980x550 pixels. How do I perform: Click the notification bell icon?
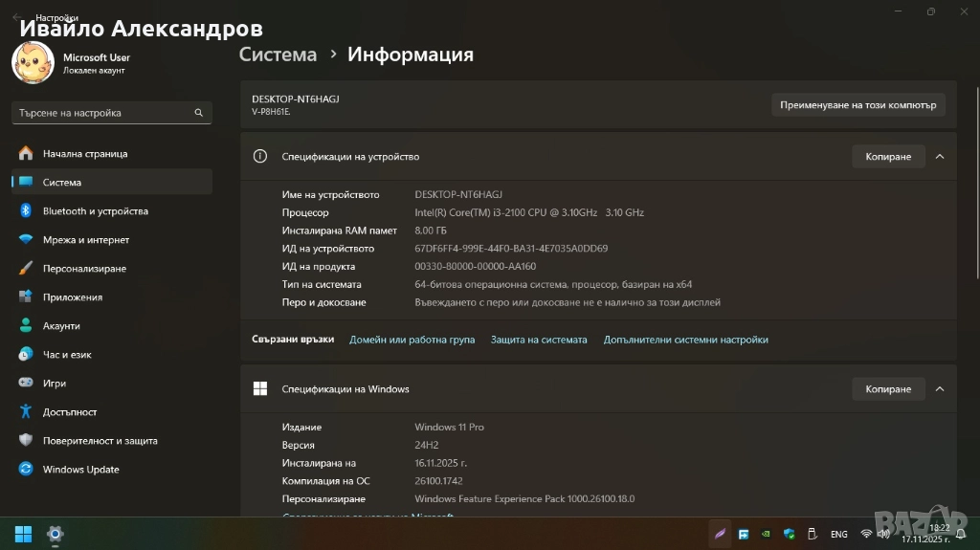coord(962,533)
